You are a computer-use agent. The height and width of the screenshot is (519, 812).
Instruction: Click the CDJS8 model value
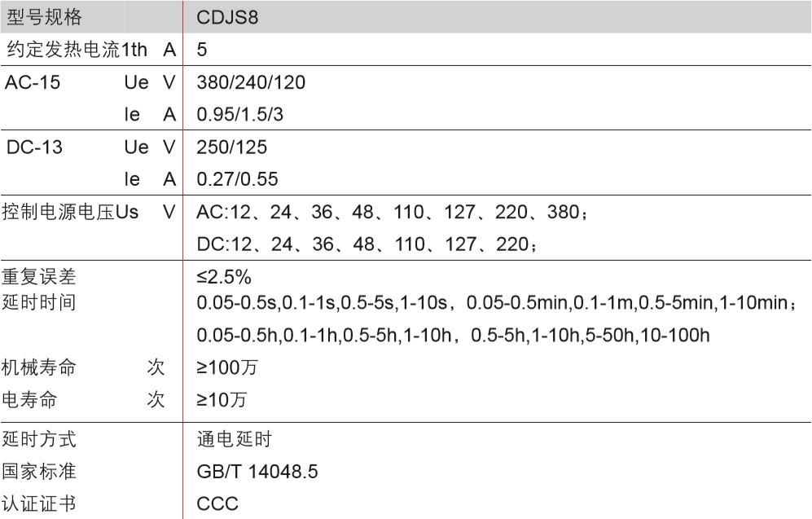click(227, 17)
